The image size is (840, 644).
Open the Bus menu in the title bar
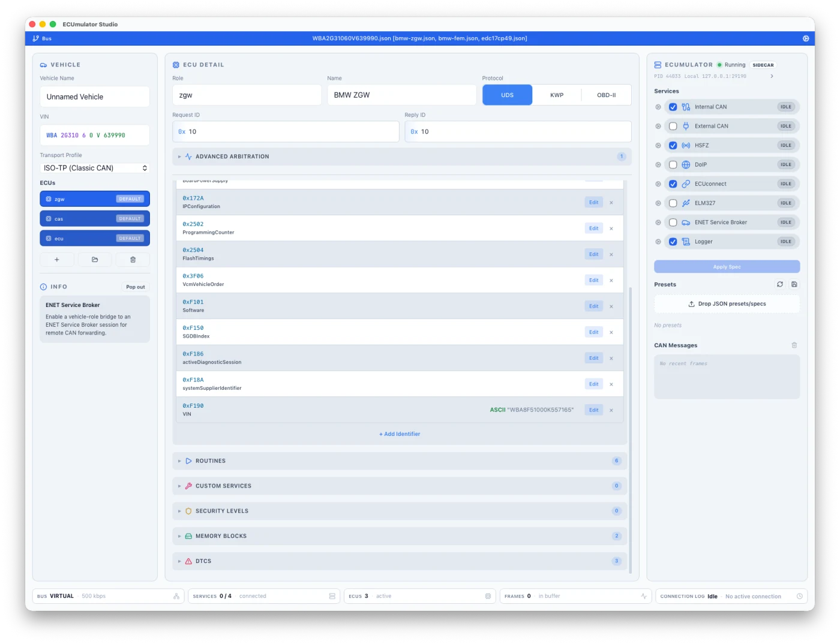pyautogui.click(x=42, y=38)
